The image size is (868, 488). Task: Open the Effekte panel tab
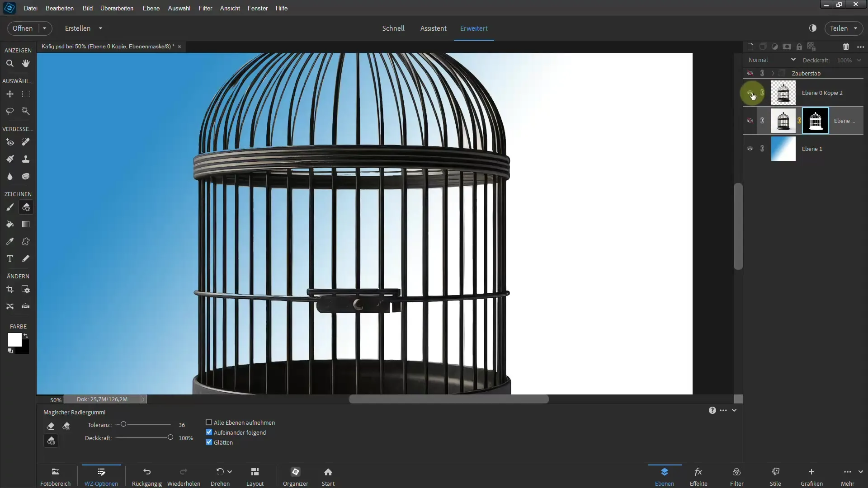coord(698,477)
